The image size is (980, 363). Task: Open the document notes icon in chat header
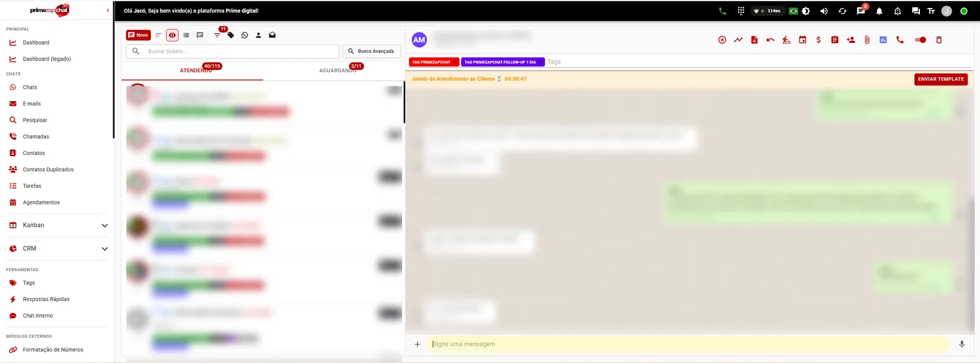tap(754, 40)
